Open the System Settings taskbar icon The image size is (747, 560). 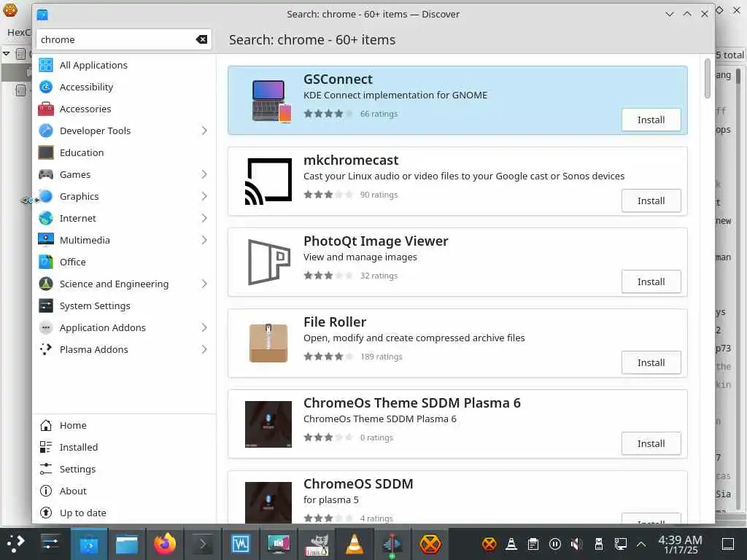pyautogui.click(x=50, y=542)
